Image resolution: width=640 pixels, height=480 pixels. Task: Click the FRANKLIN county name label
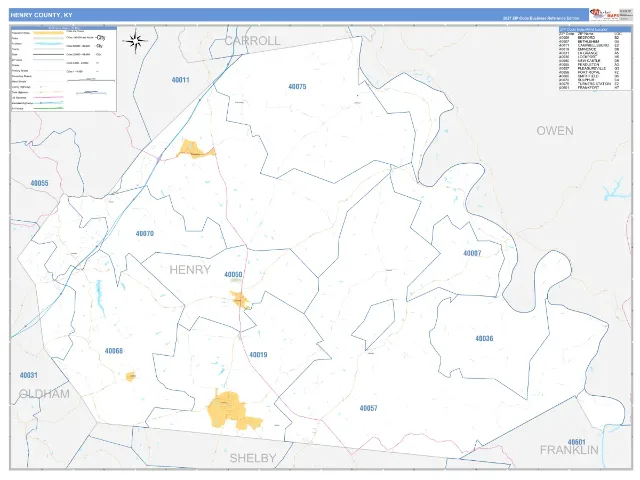point(569,450)
